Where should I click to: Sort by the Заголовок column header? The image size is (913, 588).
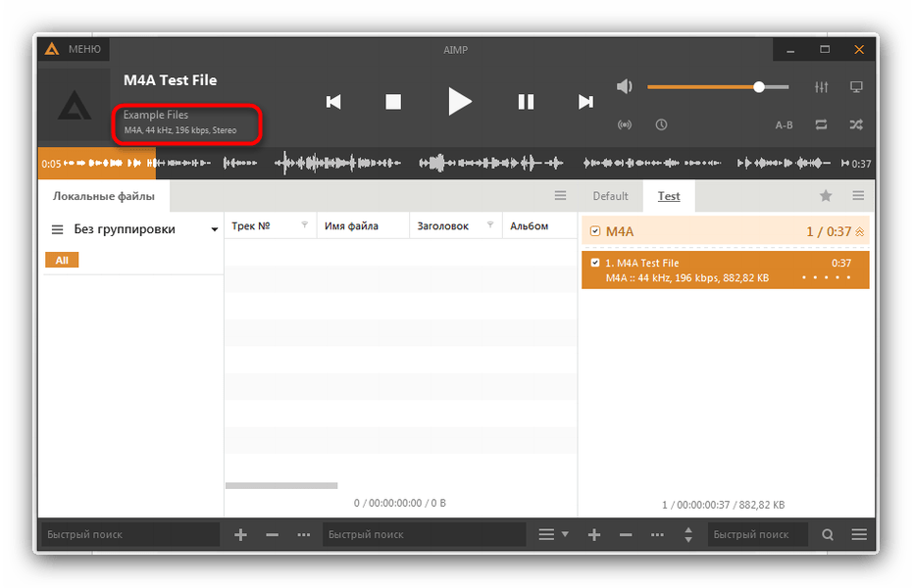point(442,225)
